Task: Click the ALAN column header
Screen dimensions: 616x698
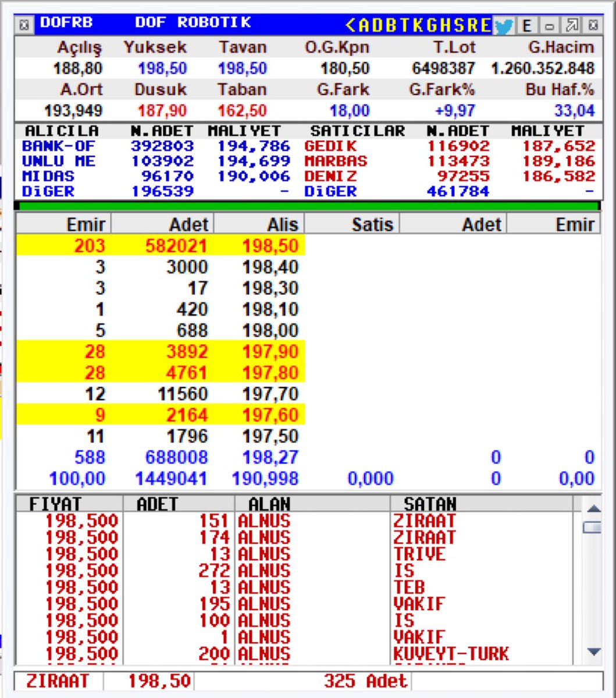Action: tap(312, 504)
